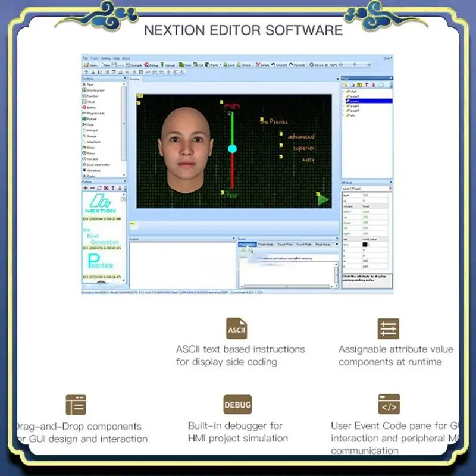Select Dual-state button component in Toolbox
476x476 pixels.
pos(96,165)
